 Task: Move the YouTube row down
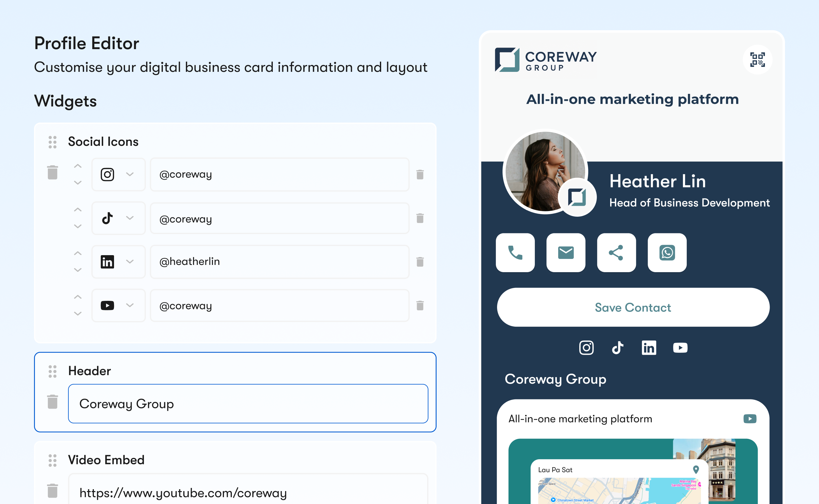(78, 314)
